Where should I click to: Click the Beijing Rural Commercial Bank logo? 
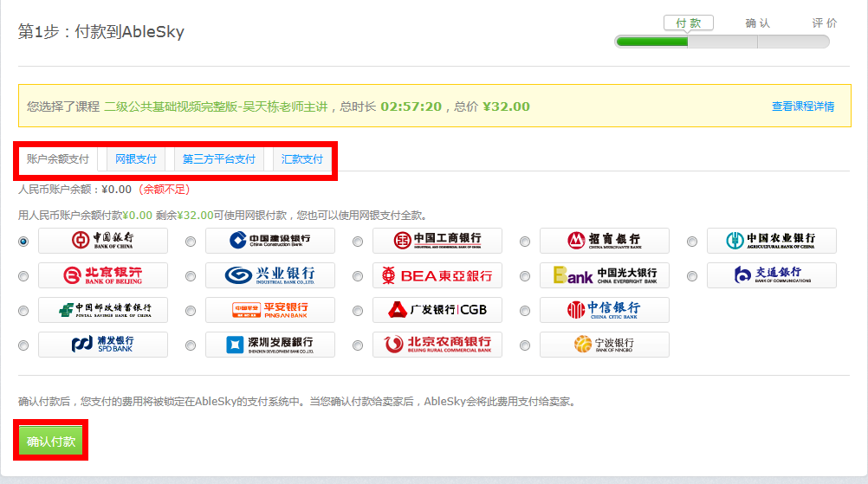pos(437,345)
